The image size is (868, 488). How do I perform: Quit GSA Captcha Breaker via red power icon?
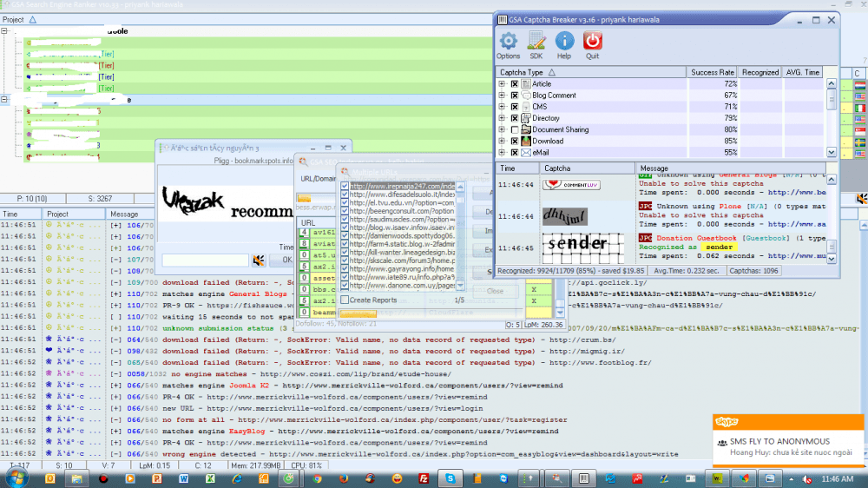(x=592, y=45)
